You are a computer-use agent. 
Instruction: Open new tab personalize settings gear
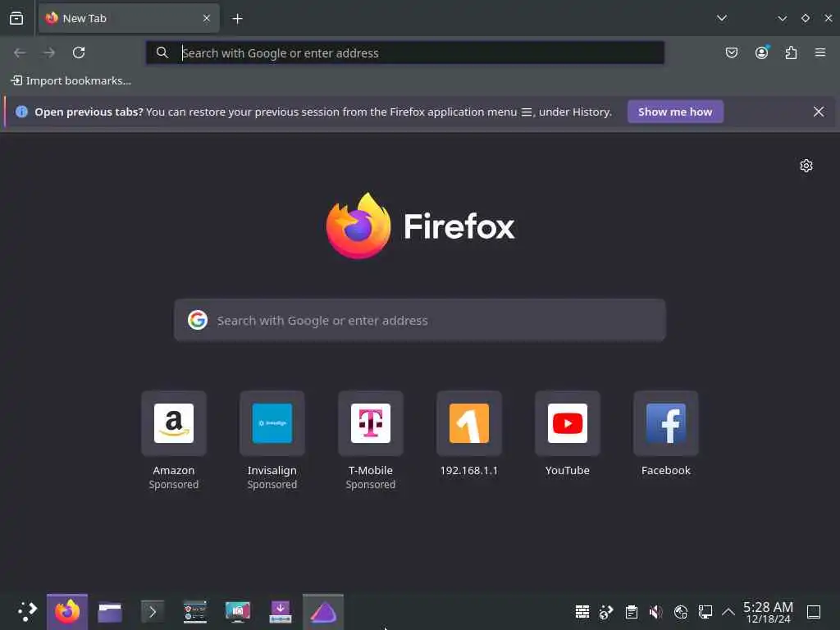(806, 166)
